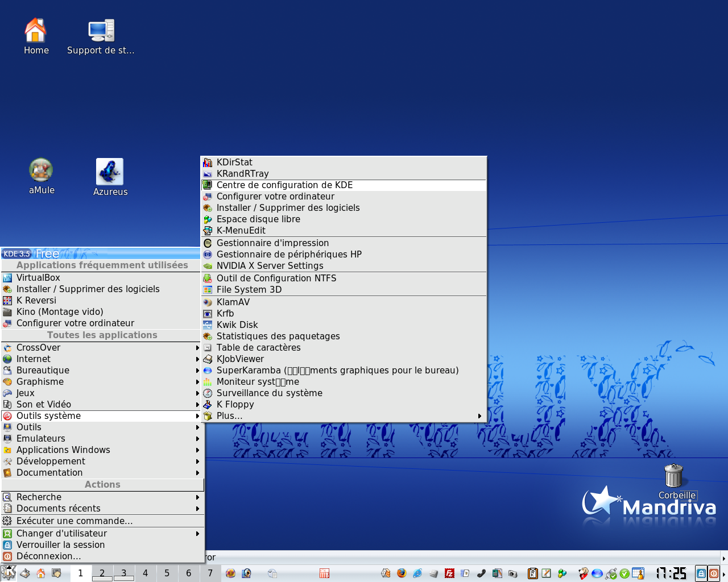Screen dimensions: 728x582
Task: Switch to virtual desktop 5
Action: (167, 573)
